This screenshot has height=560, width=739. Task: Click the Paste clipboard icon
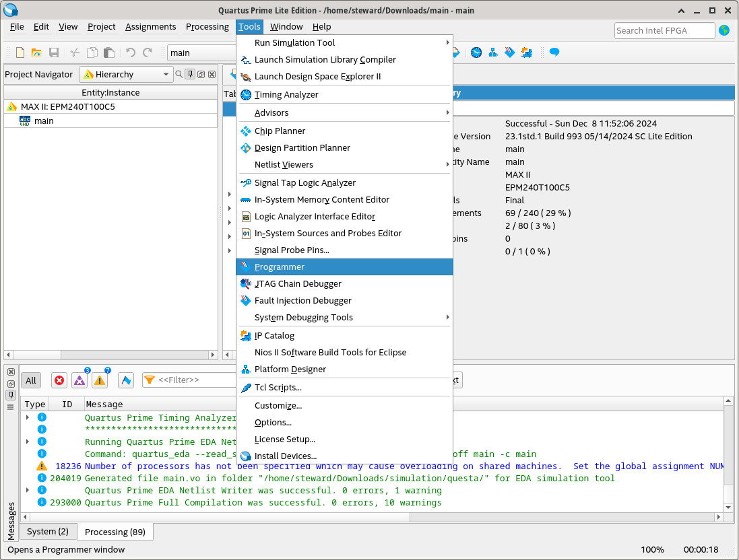pyautogui.click(x=109, y=53)
